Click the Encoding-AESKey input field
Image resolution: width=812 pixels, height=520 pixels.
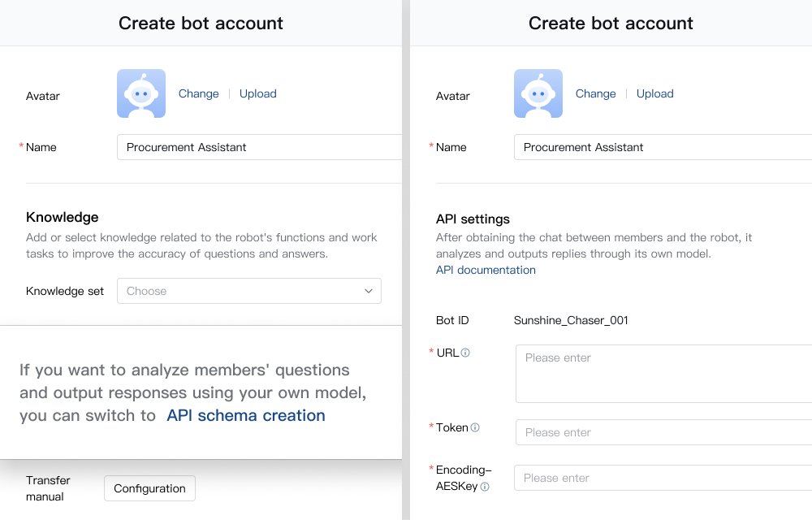point(662,478)
